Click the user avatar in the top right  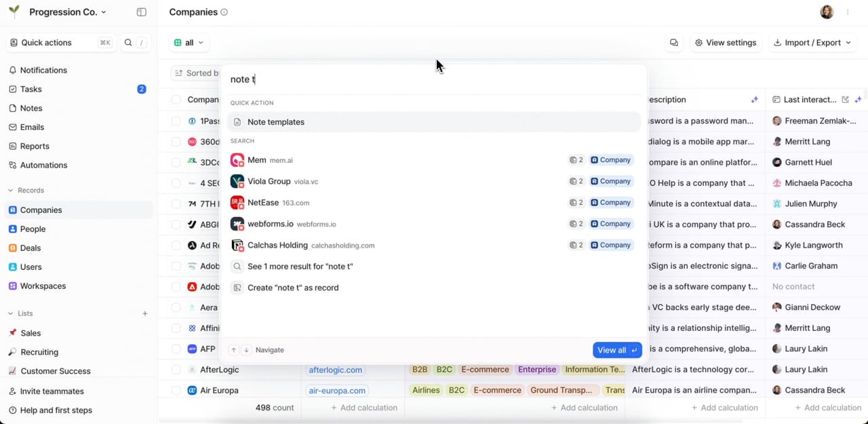(x=827, y=12)
